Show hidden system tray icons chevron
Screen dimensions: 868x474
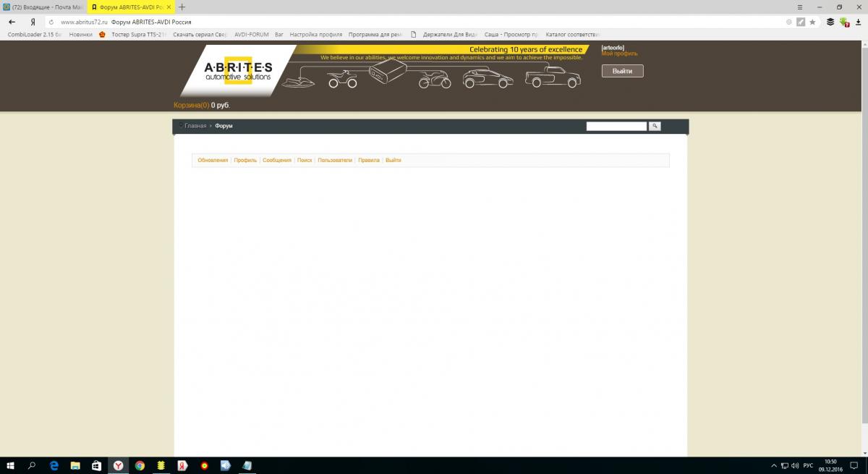774,465
